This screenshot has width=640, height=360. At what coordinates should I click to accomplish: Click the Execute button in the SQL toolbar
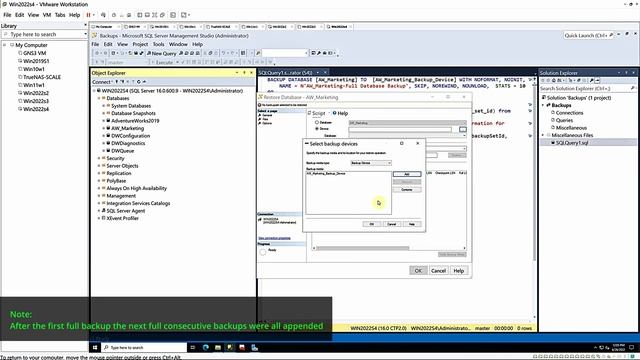(164, 62)
